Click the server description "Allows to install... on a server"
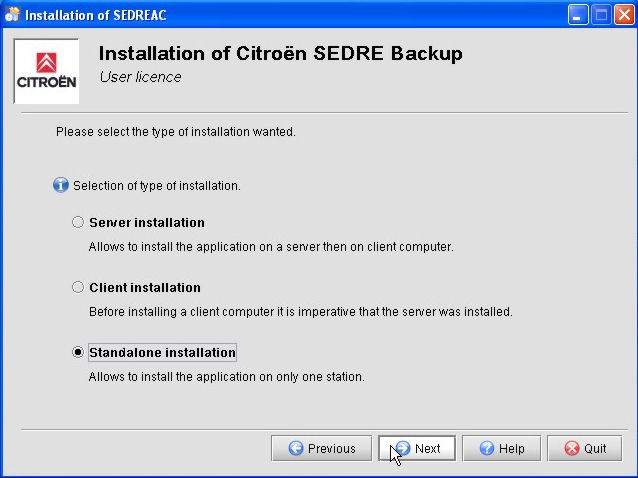This screenshot has width=638, height=478. [x=271, y=246]
